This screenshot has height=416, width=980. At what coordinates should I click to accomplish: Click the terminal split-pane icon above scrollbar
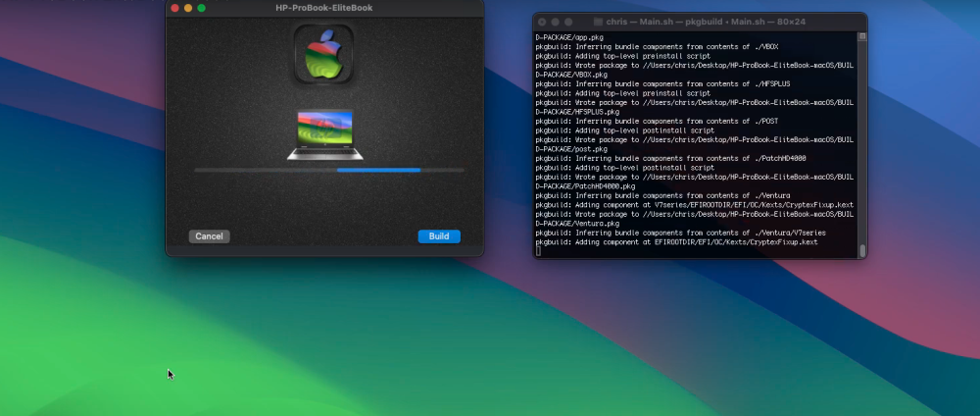(861, 37)
